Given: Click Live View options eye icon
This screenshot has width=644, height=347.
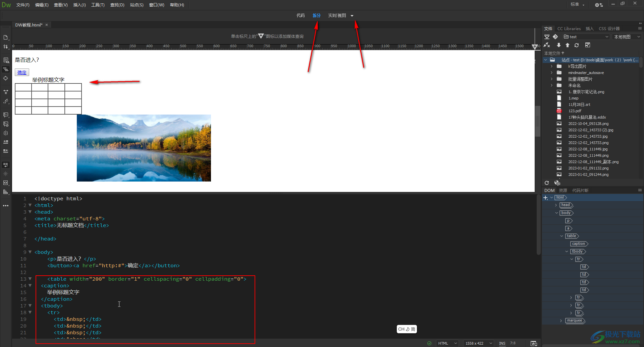Looking at the screenshot, I should tap(6, 60).
